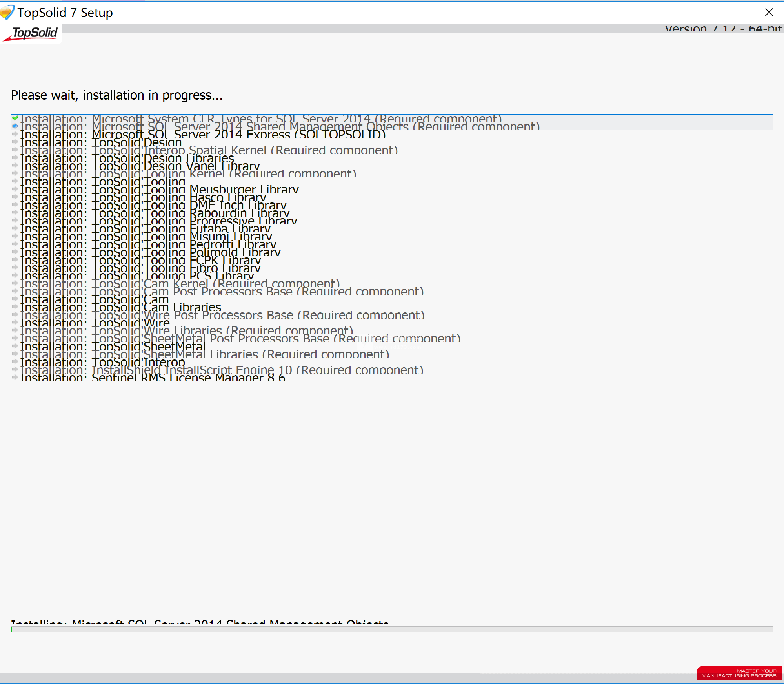Select the Cam Post Processors Base row
Screen dimensions: 784x684
click(392, 291)
